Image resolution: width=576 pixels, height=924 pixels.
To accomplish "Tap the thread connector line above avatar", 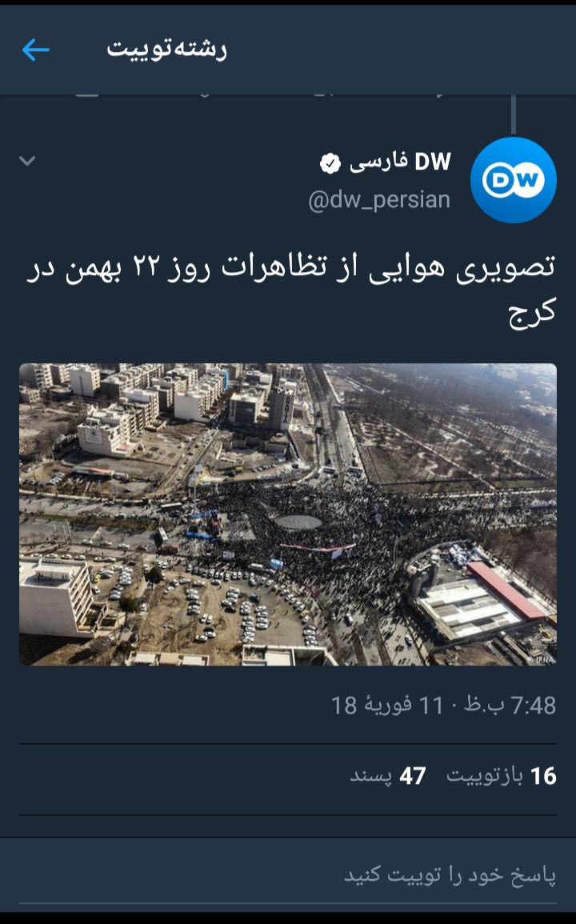I will pyautogui.click(x=514, y=113).
